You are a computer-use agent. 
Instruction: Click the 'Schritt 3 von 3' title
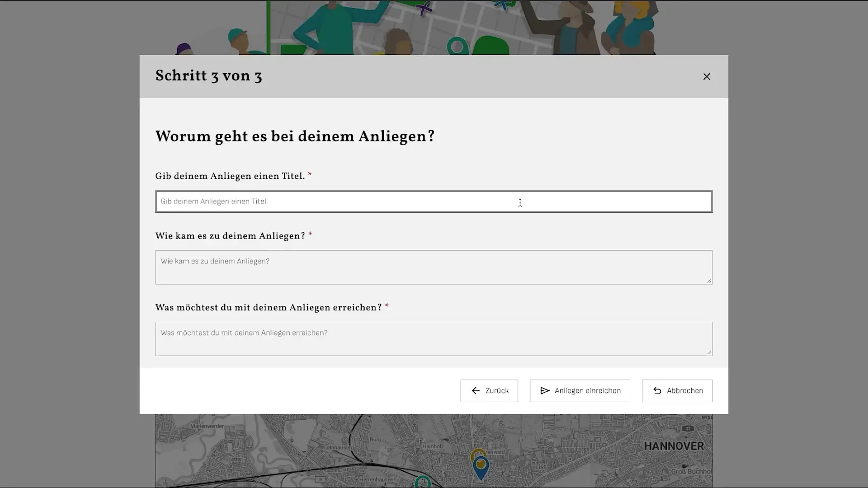(x=208, y=76)
